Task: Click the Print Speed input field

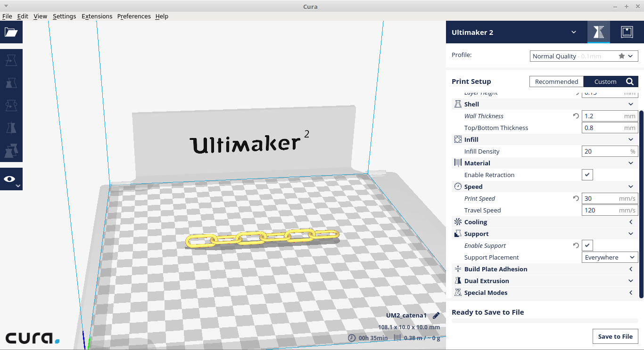Action: pyautogui.click(x=610, y=198)
